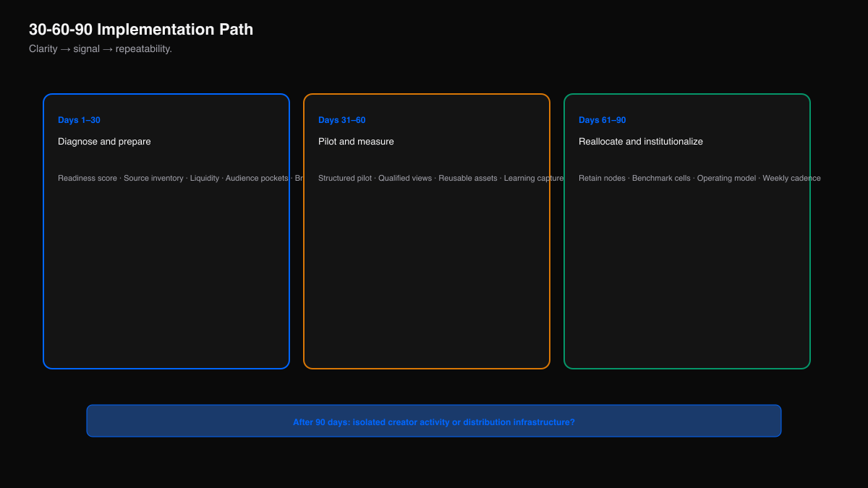Select the subtitle 'Clarity → signal → repeatability.'

point(101,49)
